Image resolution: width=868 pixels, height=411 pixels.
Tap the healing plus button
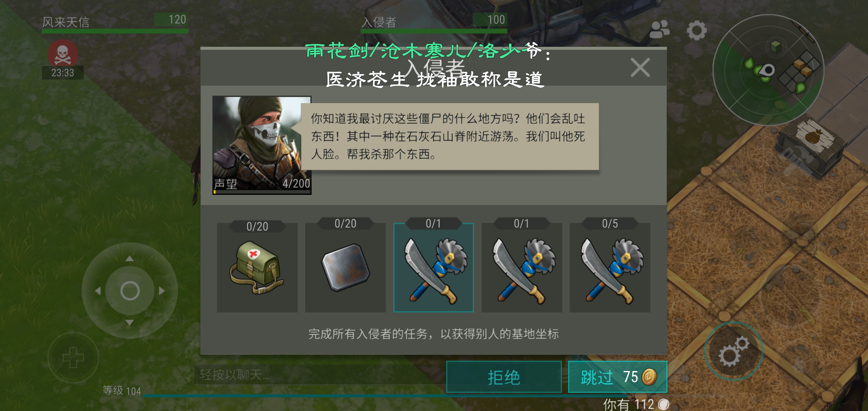coord(73,358)
